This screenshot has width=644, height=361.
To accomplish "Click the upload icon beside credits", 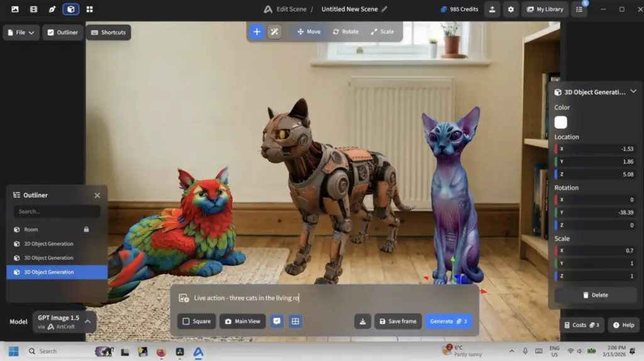I will click(x=492, y=9).
